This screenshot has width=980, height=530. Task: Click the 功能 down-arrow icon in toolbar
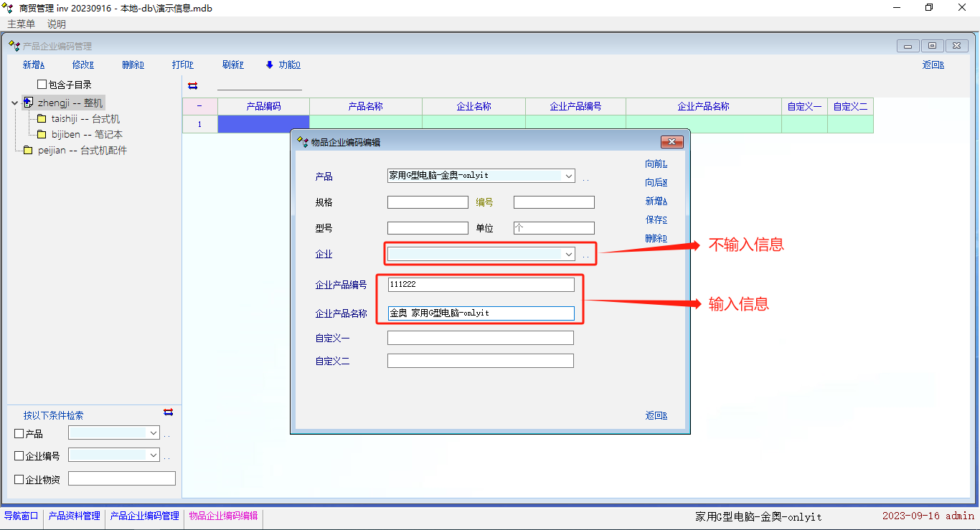pos(270,65)
